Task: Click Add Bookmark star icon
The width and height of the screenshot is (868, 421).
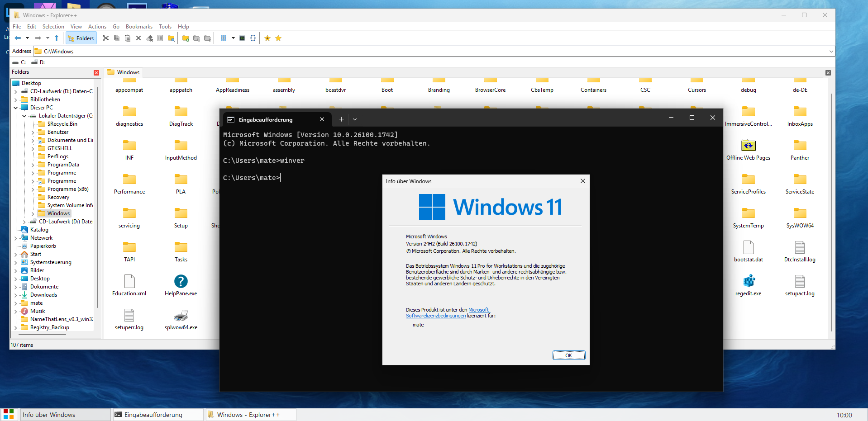Action: [267, 38]
